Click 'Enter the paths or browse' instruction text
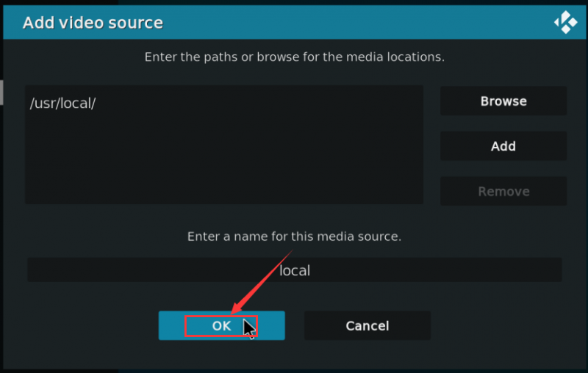 pos(295,57)
